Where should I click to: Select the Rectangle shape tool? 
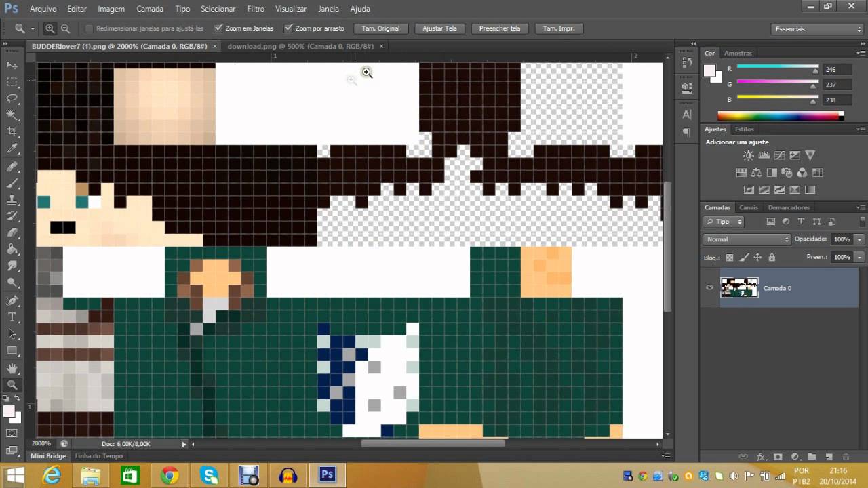pos(12,351)
